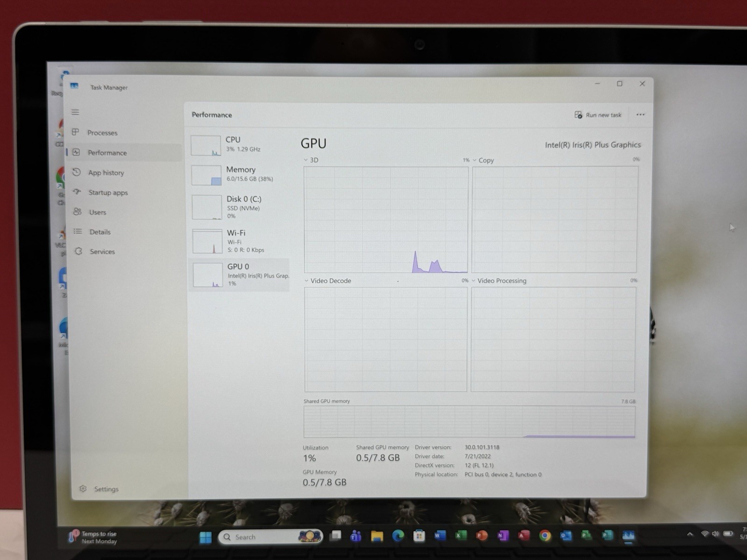
Task: Click the Settings gear icon
Action: click(83, 489)
